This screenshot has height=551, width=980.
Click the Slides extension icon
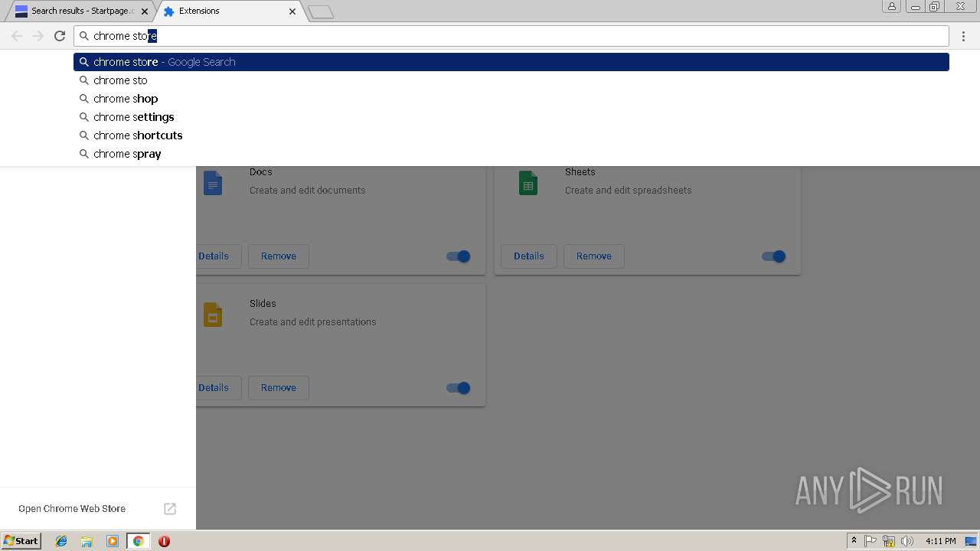click(x=213, y=315)
